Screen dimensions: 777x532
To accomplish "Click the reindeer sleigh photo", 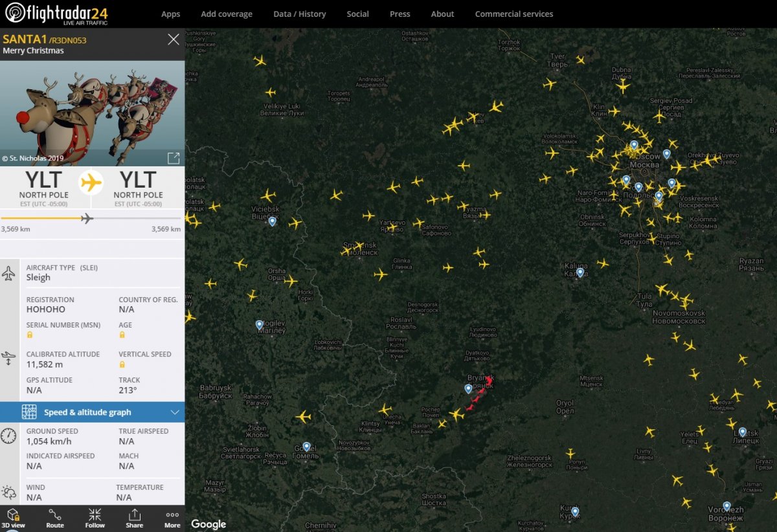I will pos(92,113).
